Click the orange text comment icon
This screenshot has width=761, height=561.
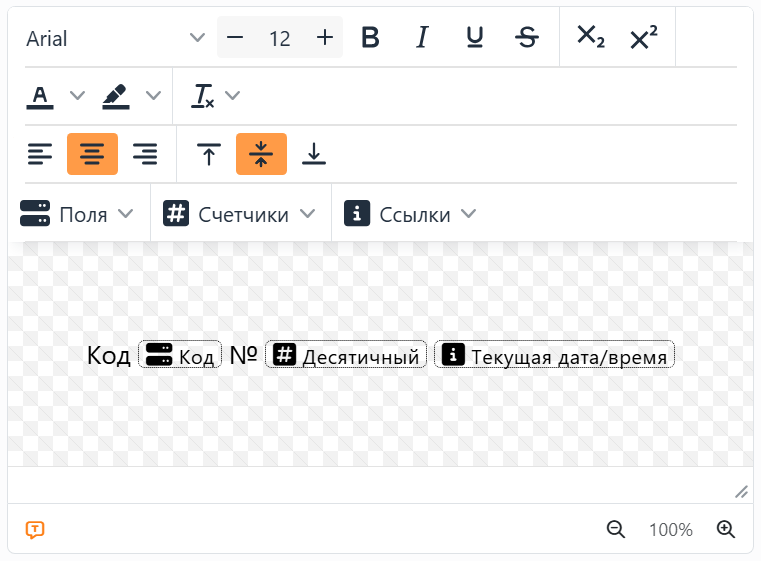[35, 529]
